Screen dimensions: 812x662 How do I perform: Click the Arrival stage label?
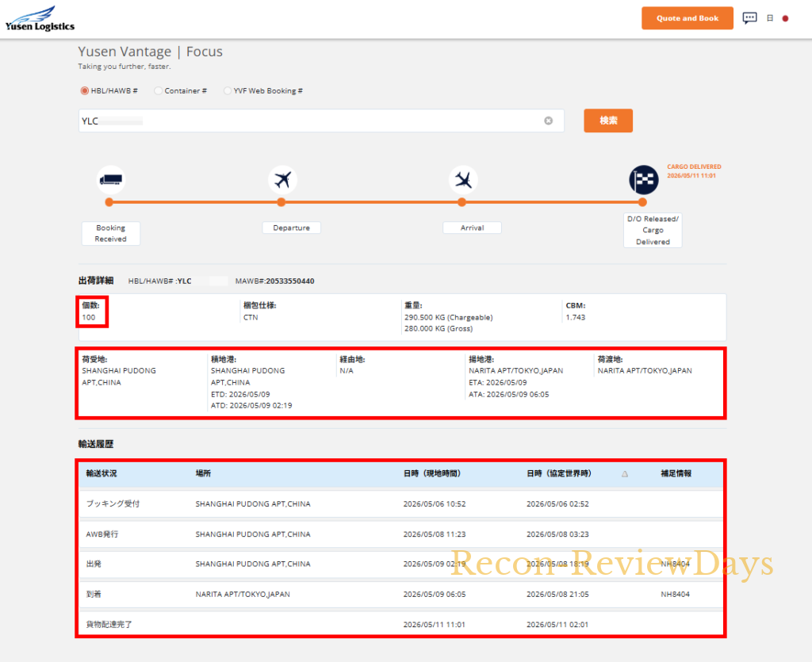(473, 228)
